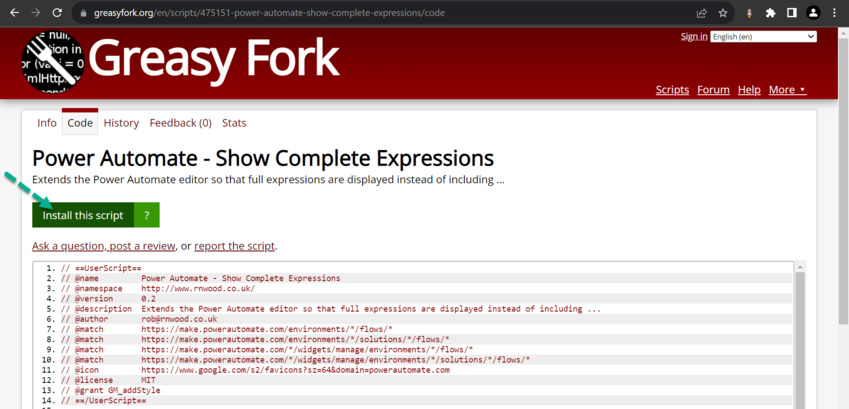
Task: Expand the More navigation menu
Action: click(787, 90)
